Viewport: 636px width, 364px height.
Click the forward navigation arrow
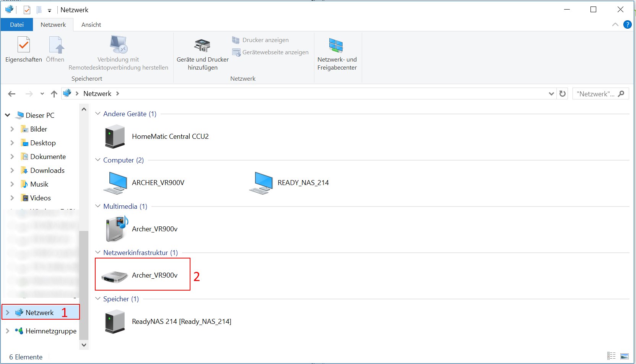coord(29,94)
